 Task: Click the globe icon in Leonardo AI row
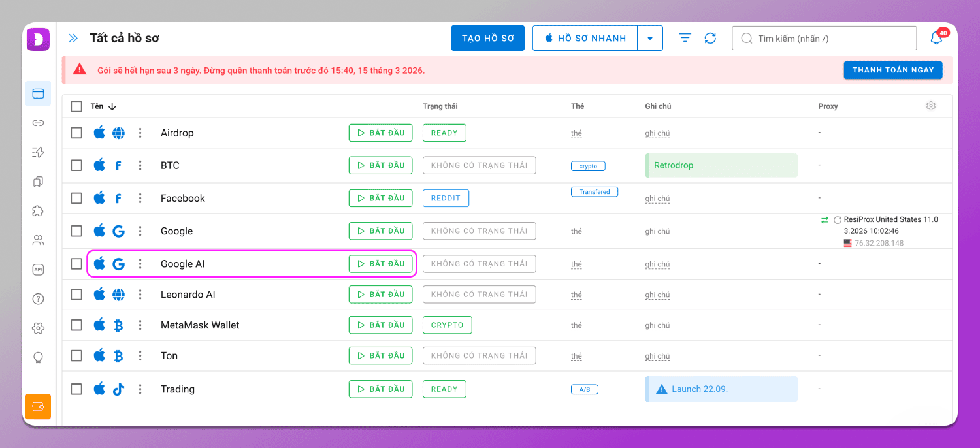[x=118, y=295]
